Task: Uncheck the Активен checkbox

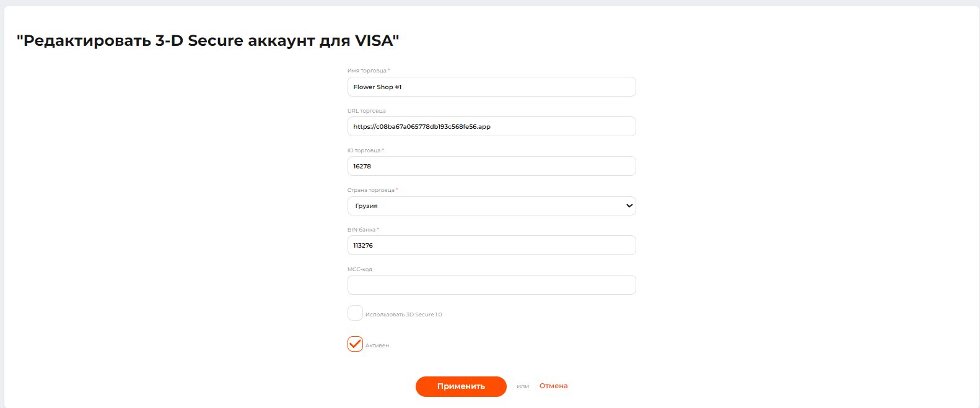Action: point(355,344)
